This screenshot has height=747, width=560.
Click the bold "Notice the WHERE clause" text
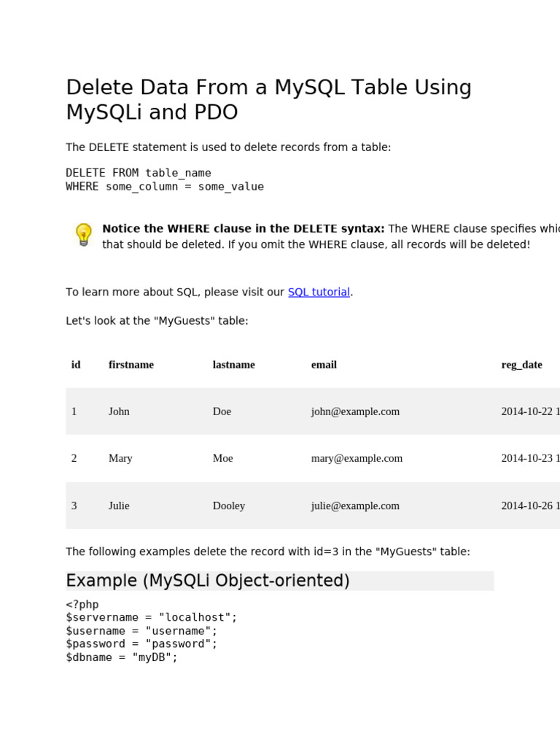(244, 229)
